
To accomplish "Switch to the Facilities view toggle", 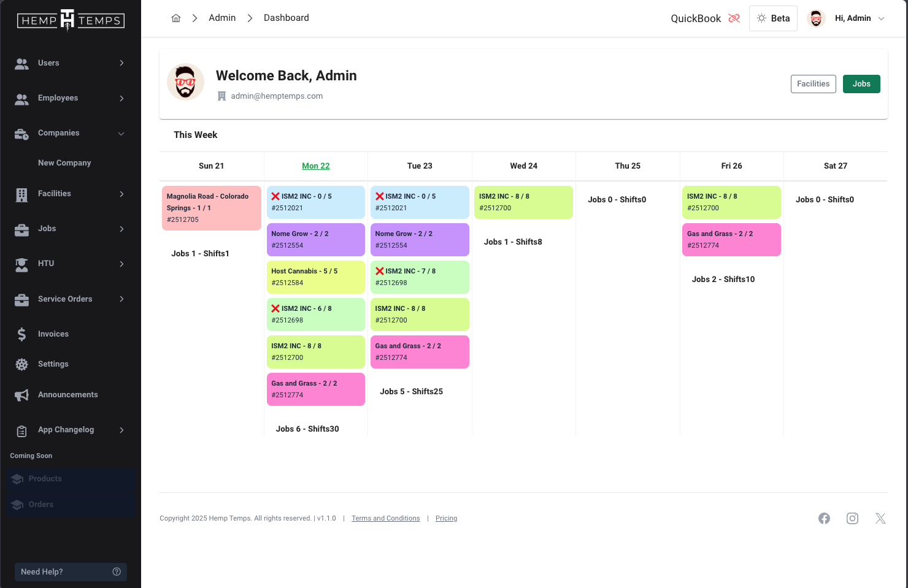I will [813, 84].
